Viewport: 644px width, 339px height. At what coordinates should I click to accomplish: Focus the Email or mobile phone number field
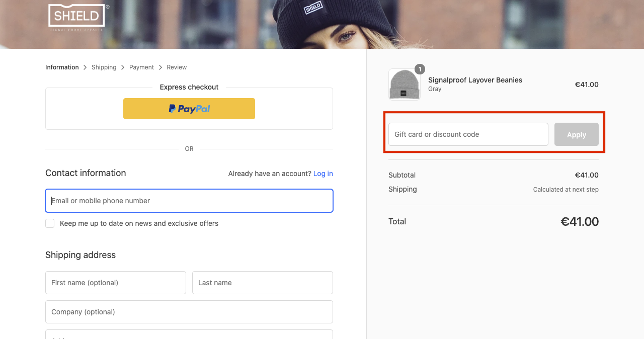coord(189,201)
